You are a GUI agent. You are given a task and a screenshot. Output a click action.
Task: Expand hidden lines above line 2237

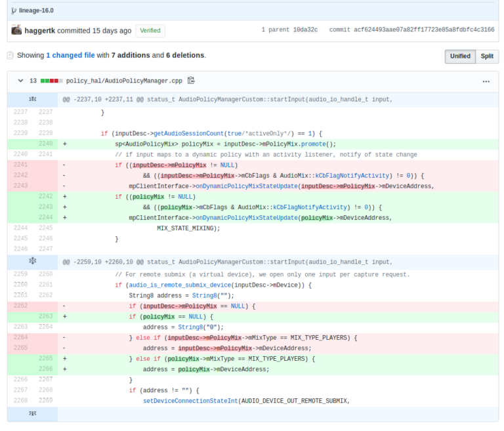point(32,99)
